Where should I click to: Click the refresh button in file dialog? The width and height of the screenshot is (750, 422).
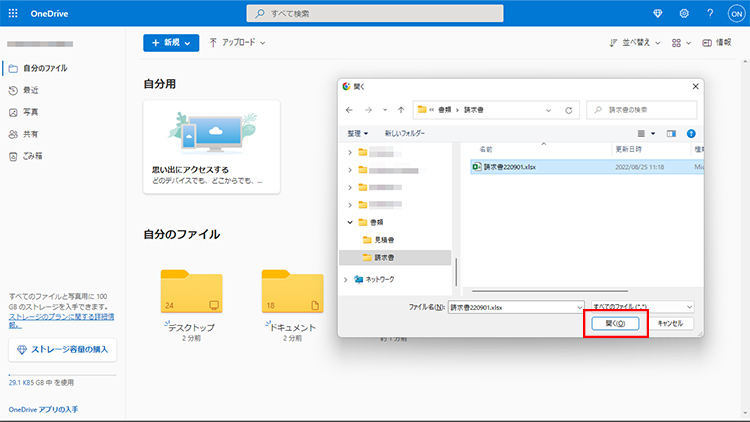(569, 110)
